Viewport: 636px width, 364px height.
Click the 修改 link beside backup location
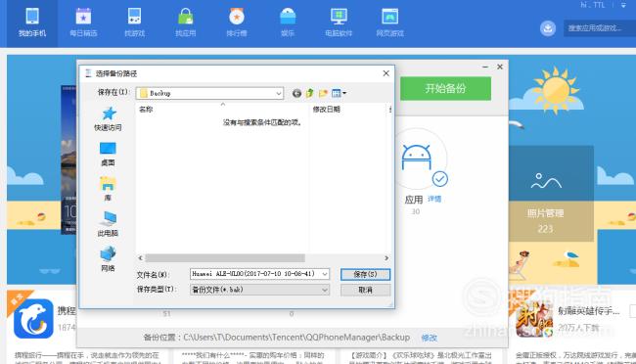(x=430, y=338)
